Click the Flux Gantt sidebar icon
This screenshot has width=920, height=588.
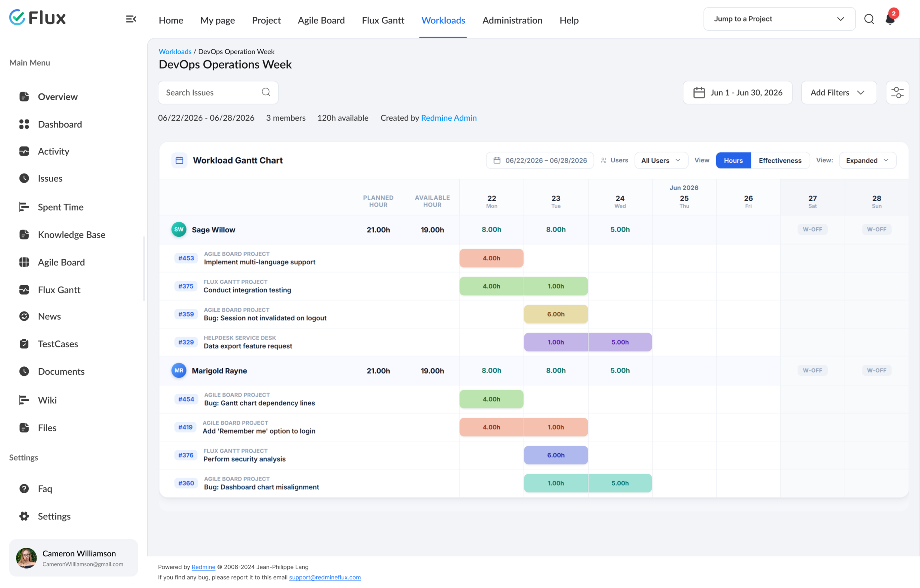(x=24, y=290)
